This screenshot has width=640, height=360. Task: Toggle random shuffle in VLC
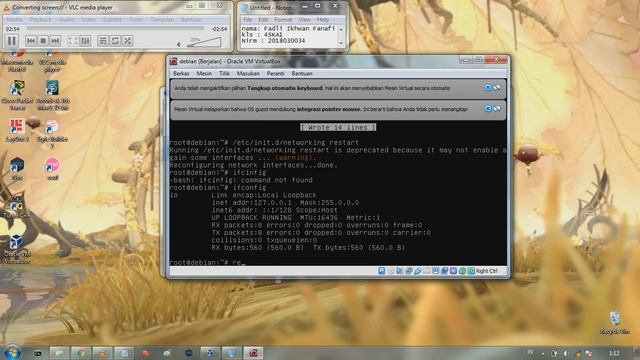tap(127, 40)
